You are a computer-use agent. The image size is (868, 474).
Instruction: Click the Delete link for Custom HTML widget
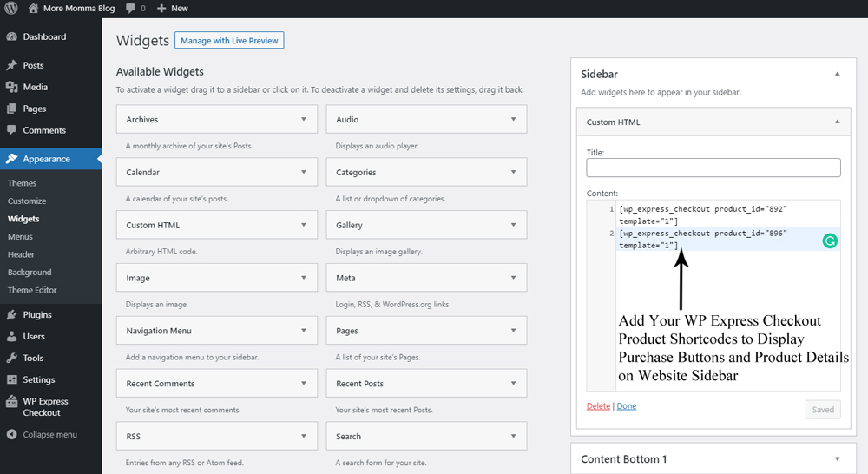[x=598, y=406]
